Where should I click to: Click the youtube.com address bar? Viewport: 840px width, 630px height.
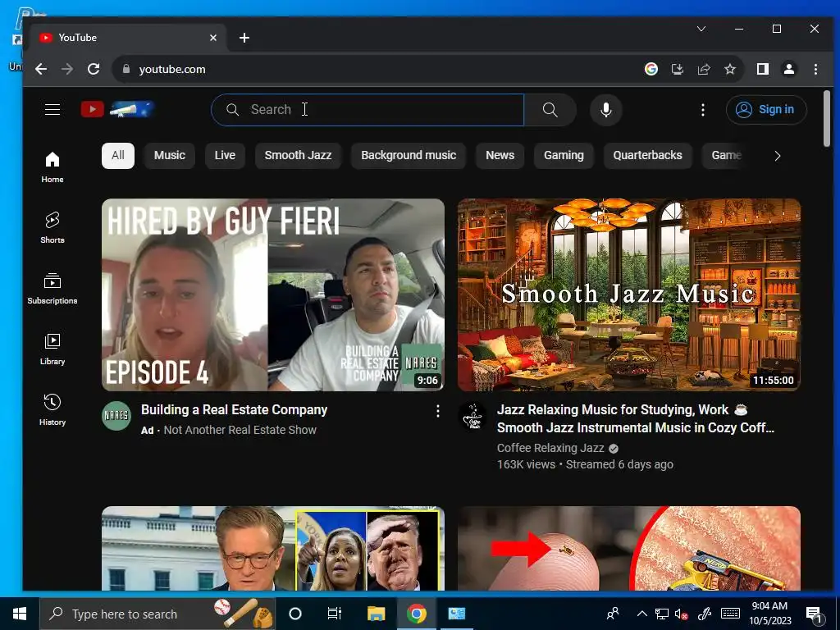click(375, 69)
